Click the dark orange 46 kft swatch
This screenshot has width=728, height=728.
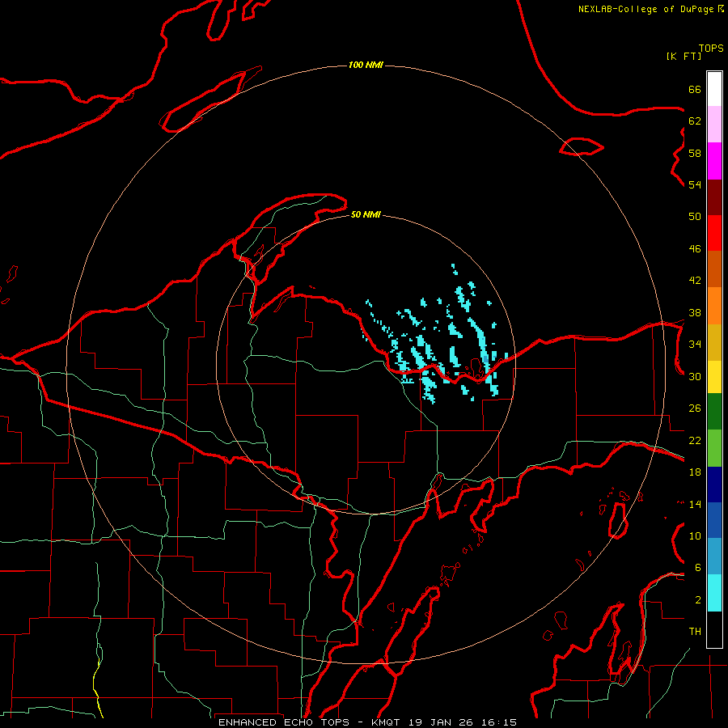coord(714,269)
